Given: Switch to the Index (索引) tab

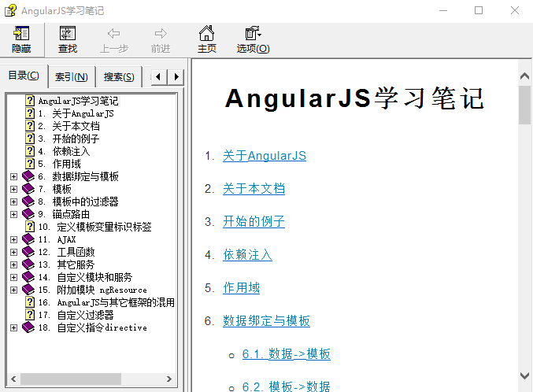Looking at the screenshot, I should [x=72, y=77].
